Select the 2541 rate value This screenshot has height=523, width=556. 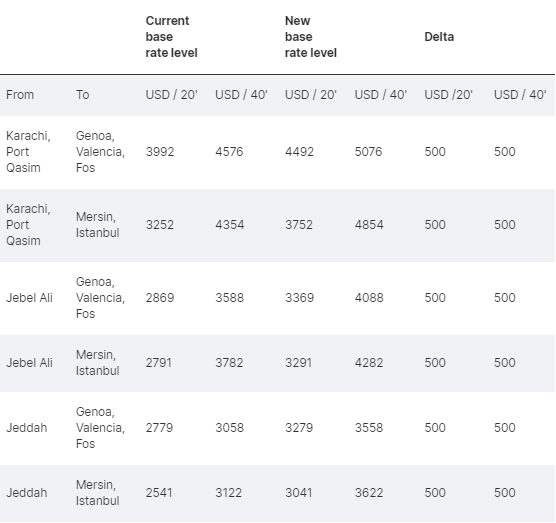[x=159, y=493]
